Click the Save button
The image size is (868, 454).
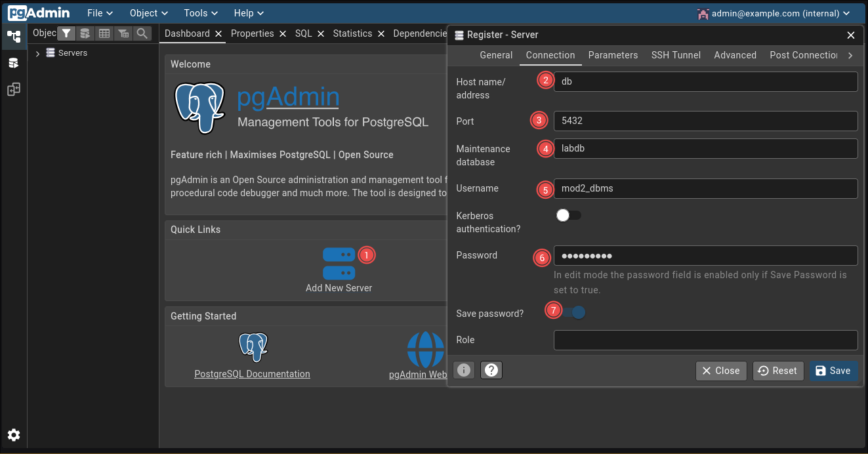click(833, 371)
